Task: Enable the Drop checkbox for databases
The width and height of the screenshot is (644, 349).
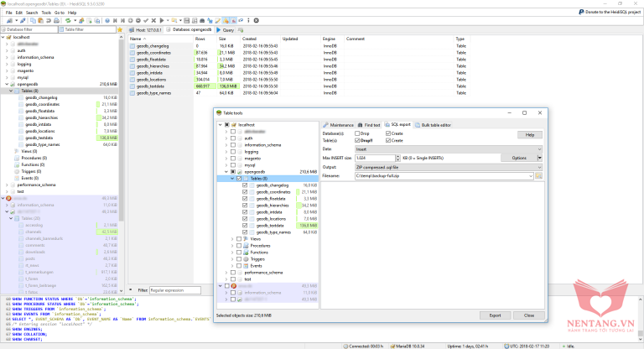Action: (357, 133)
